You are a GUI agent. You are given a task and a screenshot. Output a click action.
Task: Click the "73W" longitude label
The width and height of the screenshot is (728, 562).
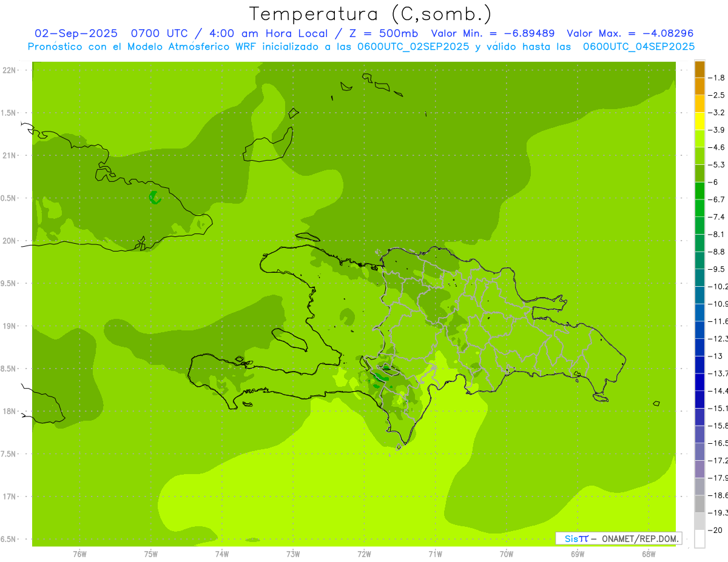point(293,554)
